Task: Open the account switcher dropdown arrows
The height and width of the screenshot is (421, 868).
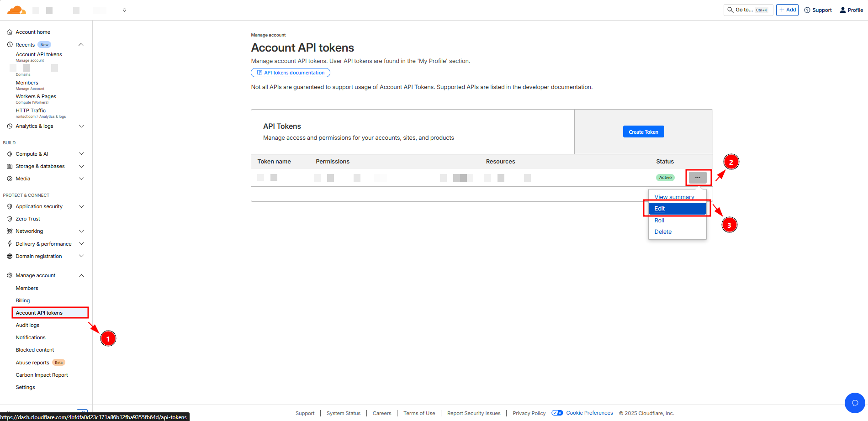Action: 124,10
